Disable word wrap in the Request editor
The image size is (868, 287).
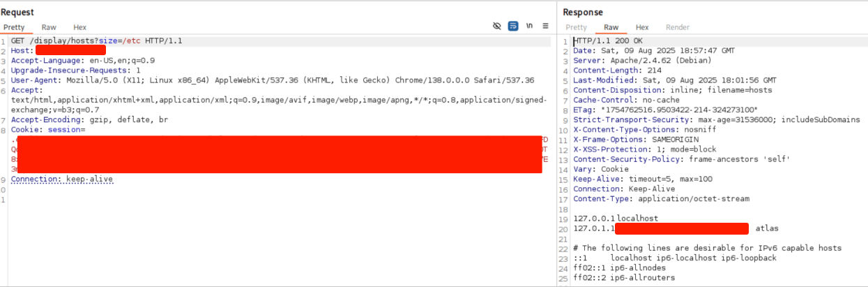point(513,26)
